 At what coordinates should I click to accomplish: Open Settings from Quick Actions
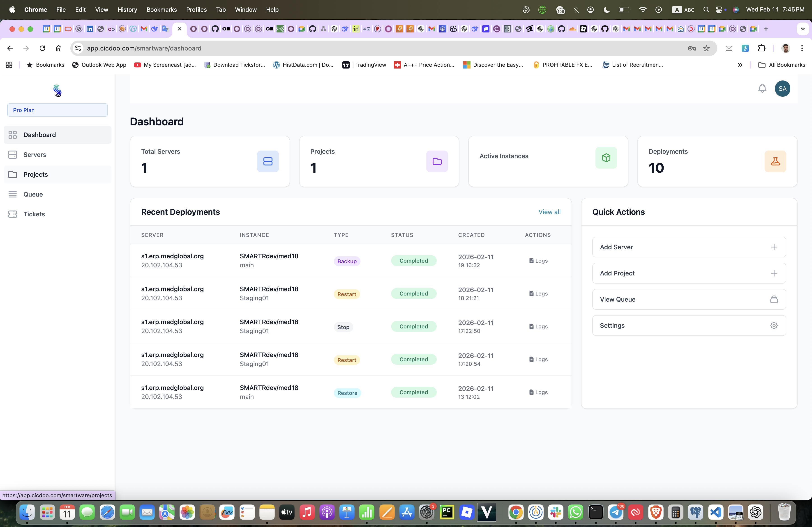point(689,325)
